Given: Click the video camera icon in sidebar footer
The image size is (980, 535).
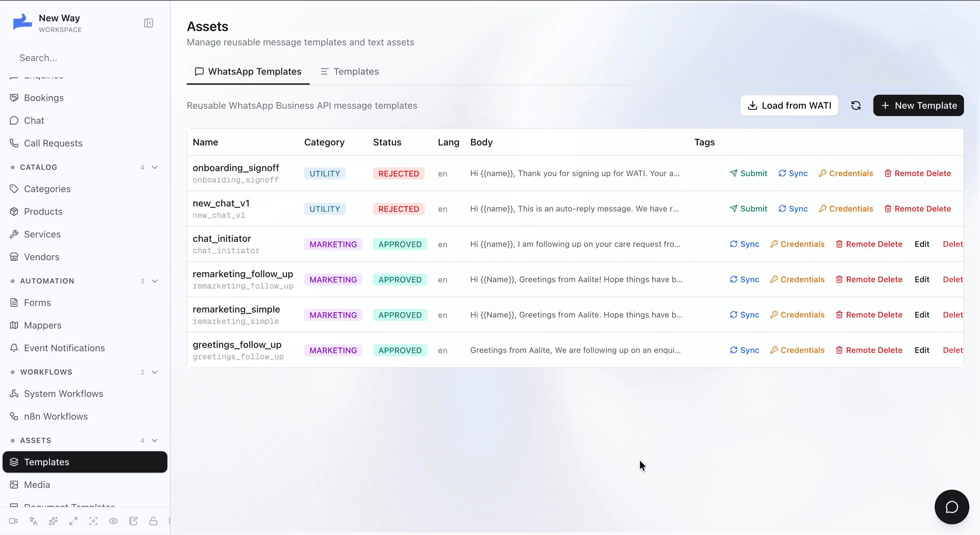Looking at the screenshot, I should [x=13, y=521].
